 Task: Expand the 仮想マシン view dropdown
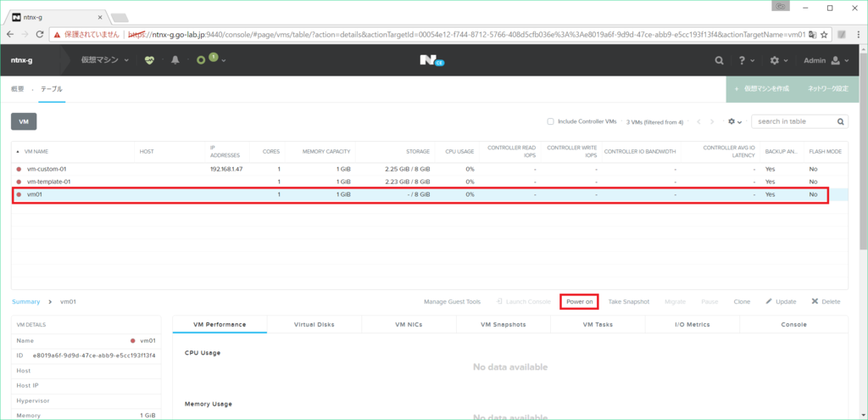(x=105, y=60)
